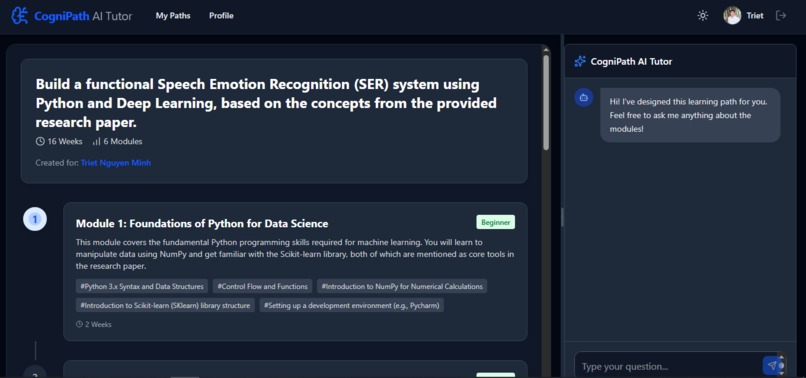Image resolution: width=806 pixels, height=378 pixels.
Task: Click the sparkle icon in tutor panel header
Action: pos(580,61)
